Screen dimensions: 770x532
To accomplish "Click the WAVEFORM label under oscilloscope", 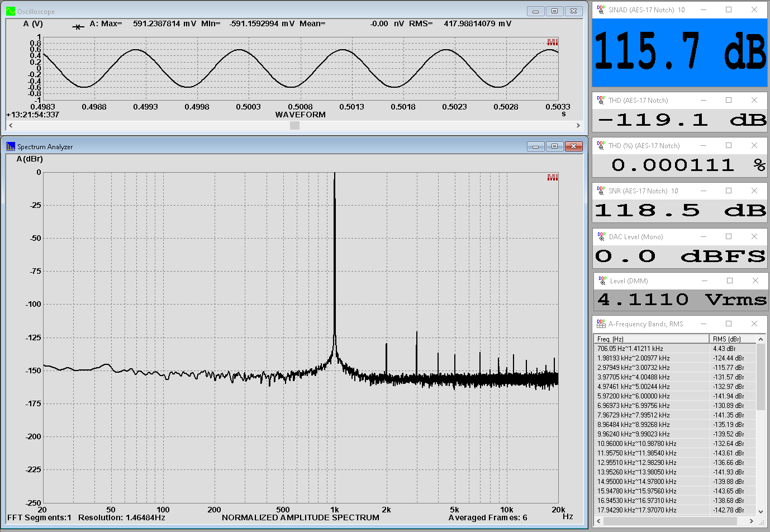I will click(300, 115).
